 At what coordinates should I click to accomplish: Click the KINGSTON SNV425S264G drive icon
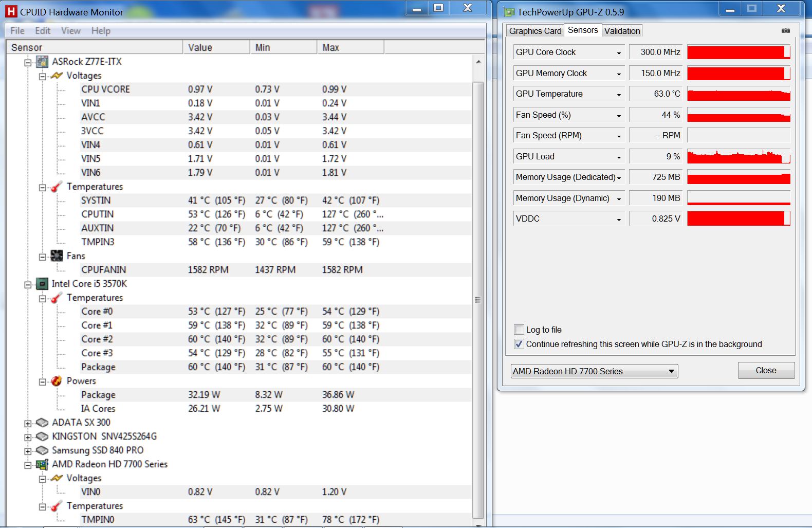(x=42, y=436)
